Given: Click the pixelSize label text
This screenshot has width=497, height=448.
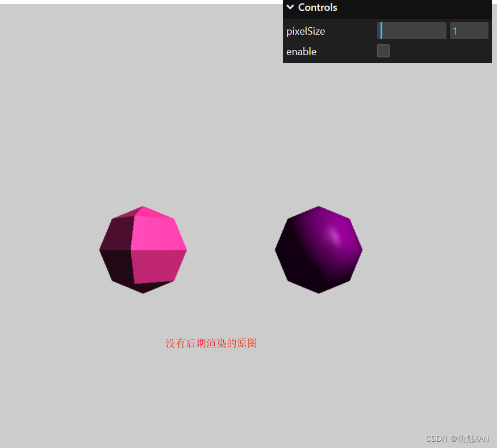Looking at the screenshot, I should click(x=306, y=31).
